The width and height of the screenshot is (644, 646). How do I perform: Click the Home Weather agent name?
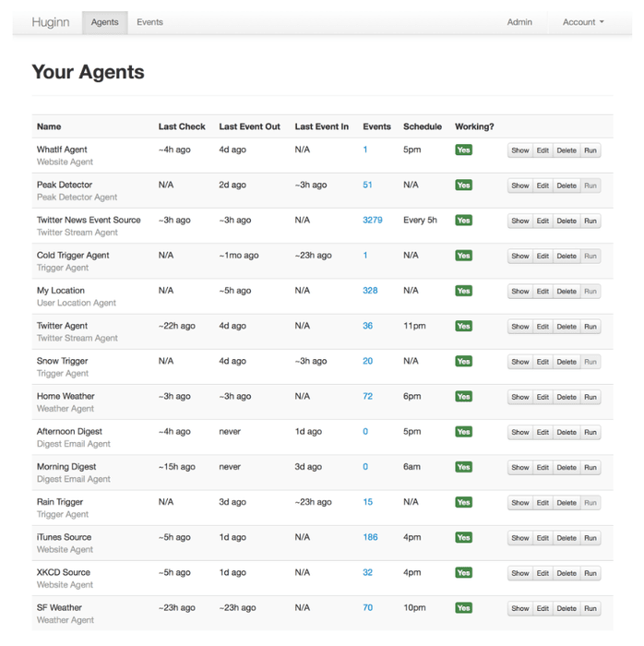66,396
